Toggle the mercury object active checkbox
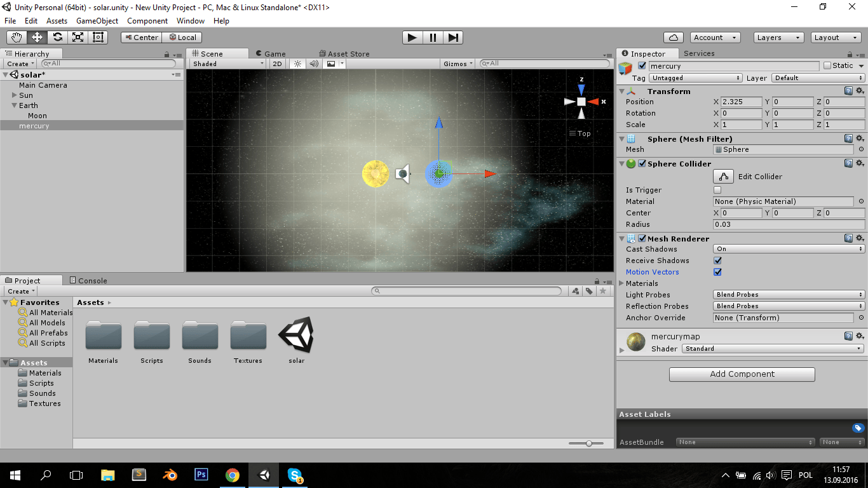868x488 pixels. (x=642, y=65)
